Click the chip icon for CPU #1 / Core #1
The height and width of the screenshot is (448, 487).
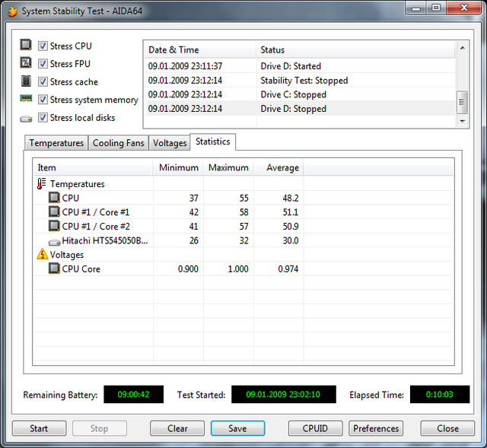54,212
